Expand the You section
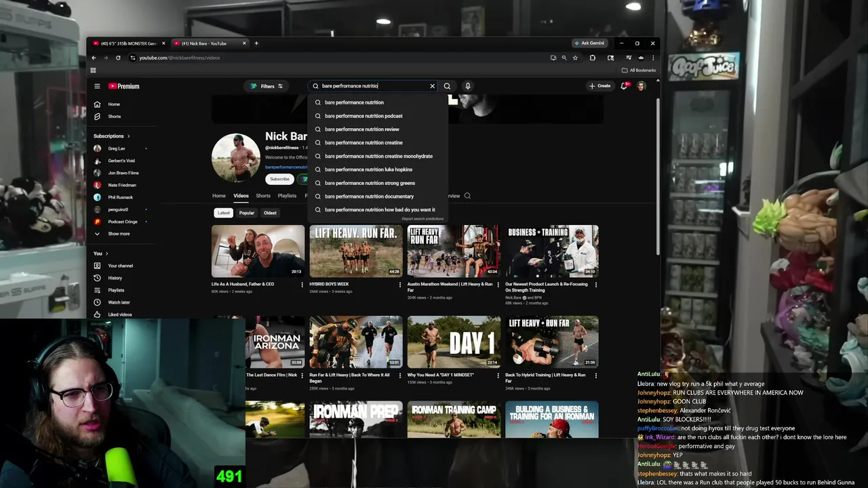Screen dimensions: 868x488 [102, 253]
